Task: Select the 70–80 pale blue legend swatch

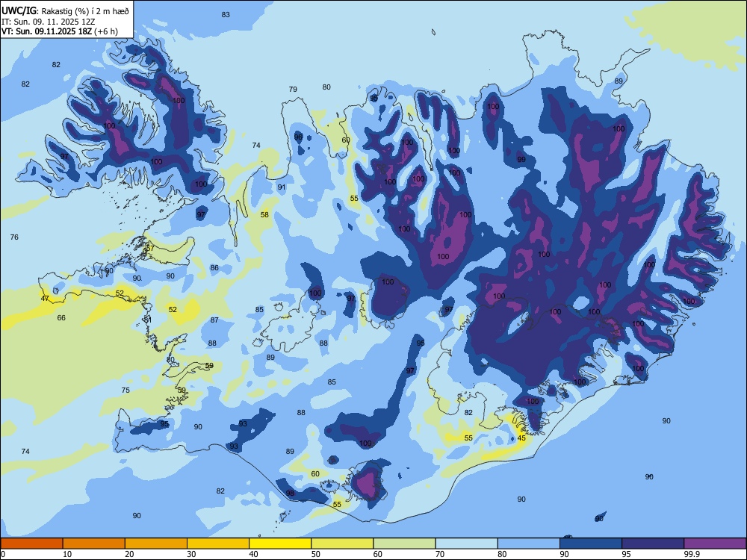Action: [466, 544]
